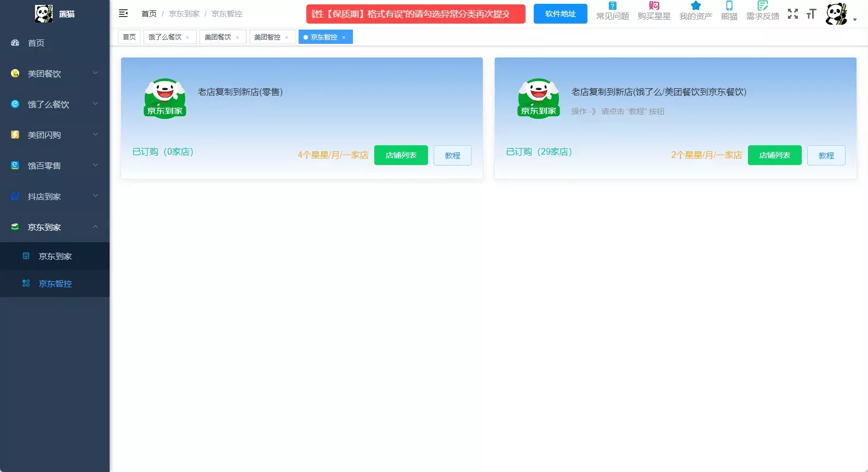Open 教程 for 老店复制到新店(零售)
This screenshot has width=868, height=472.
coord(453,155)
